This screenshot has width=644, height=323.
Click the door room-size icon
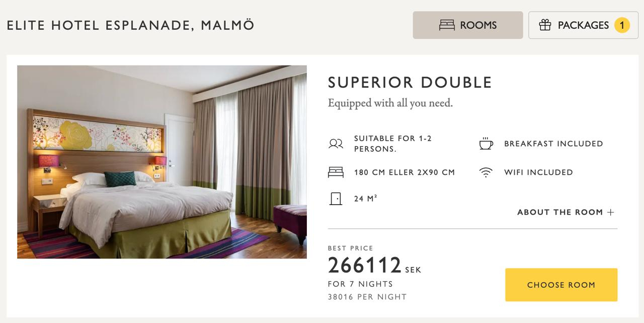pos(336,199)
